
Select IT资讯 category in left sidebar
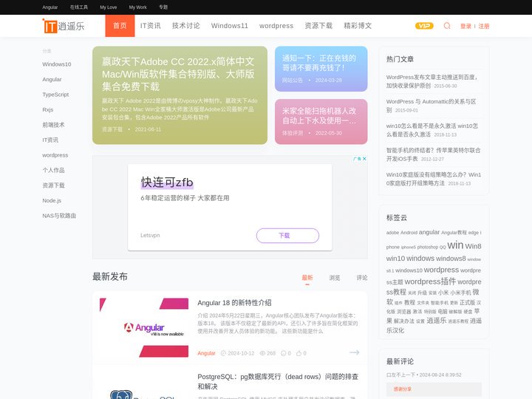[x=50, y=140]
